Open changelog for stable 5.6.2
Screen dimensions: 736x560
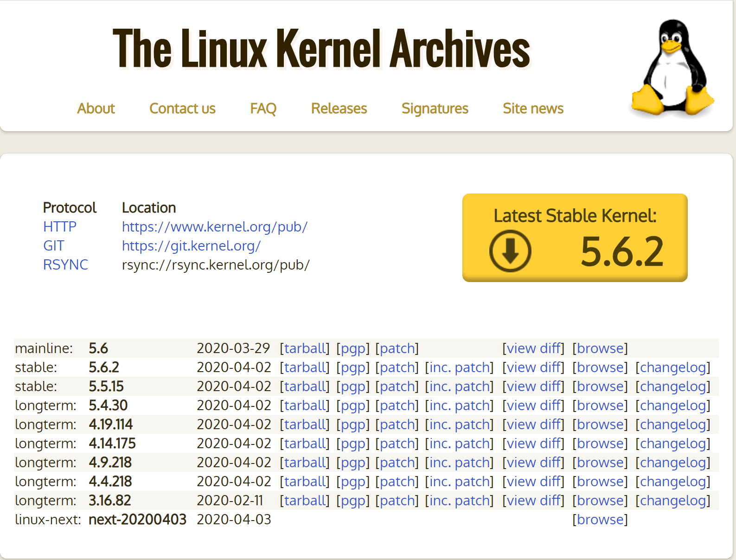tap(673, 367)
